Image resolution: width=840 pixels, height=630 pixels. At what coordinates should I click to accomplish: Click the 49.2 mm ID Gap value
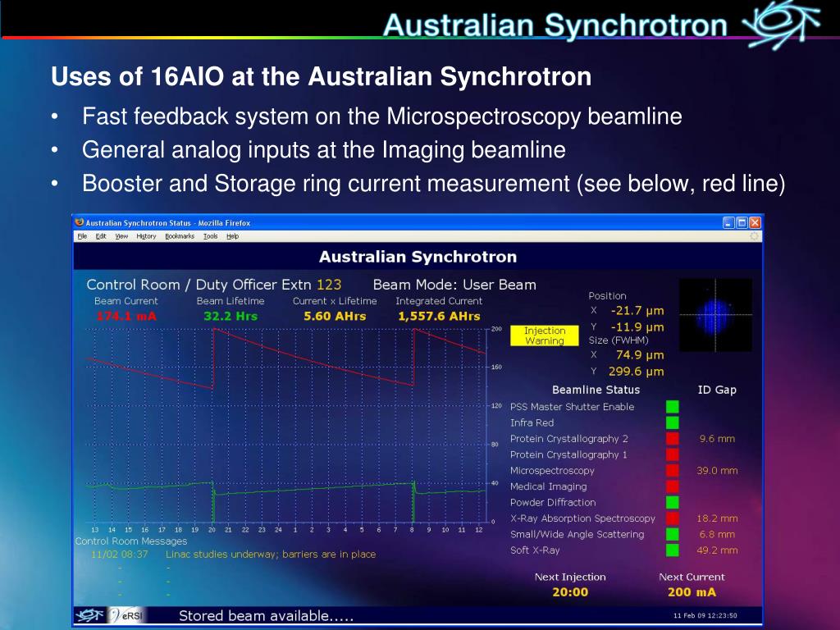tap(717, 550)
